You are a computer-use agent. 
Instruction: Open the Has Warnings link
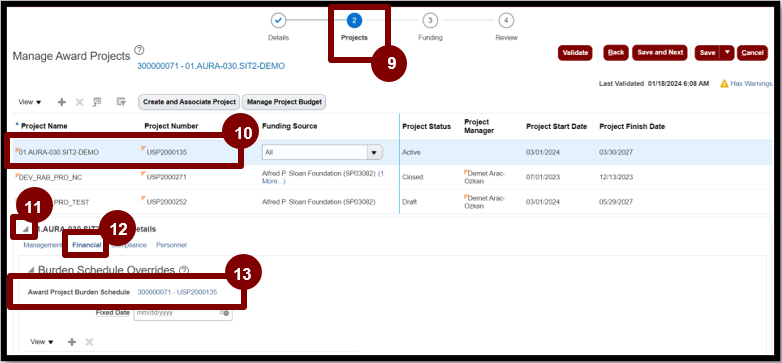[x=752, y=84]
